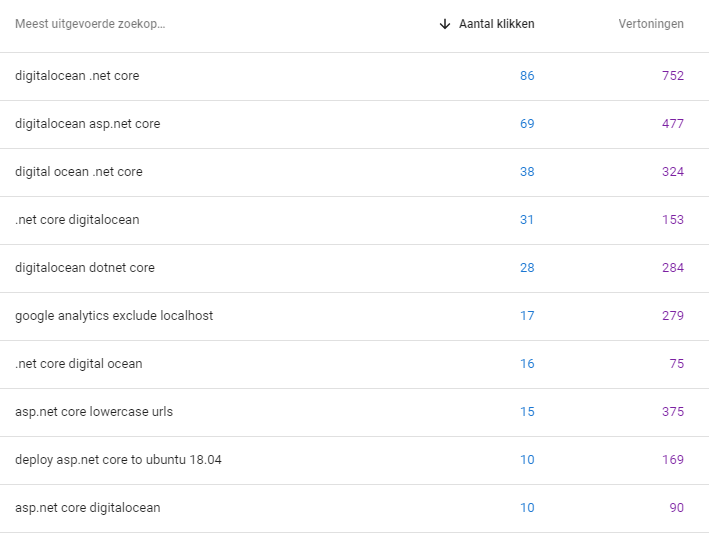Image resolution: width=709 pixels, height=538 pixels.
Task: Select the '.net core digitalocean' query
Action: (354, 220)
